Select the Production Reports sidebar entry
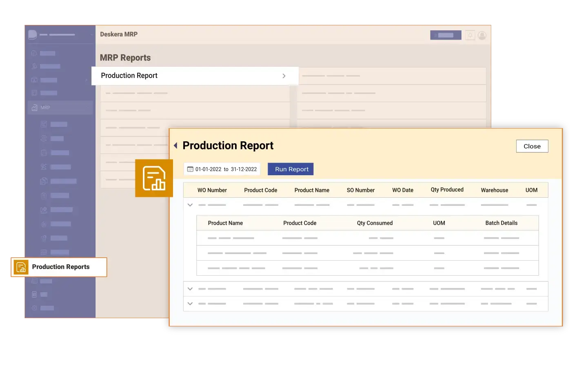This screenshot has height=368, width=588. [x=61, y=267]
